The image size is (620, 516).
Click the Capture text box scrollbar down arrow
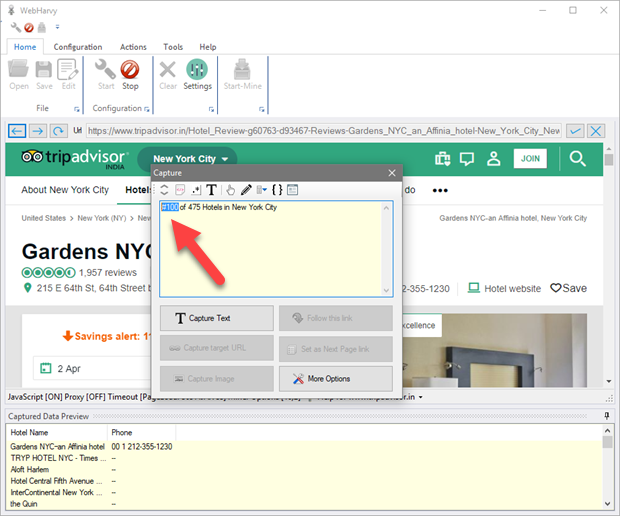tap(388, 290)
